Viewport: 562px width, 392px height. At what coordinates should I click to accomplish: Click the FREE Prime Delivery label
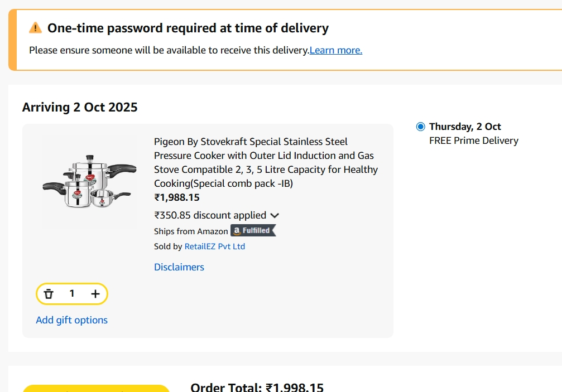coord(473,141)
